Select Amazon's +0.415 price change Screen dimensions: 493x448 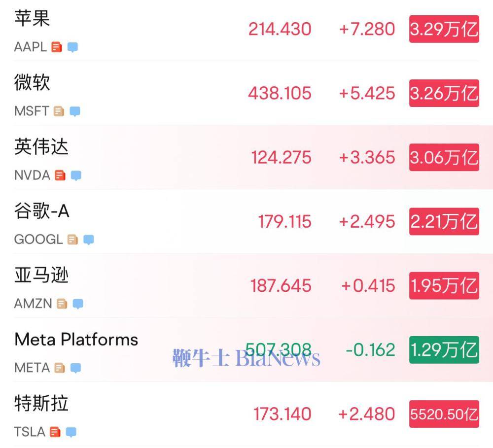[x=368, y=285]
